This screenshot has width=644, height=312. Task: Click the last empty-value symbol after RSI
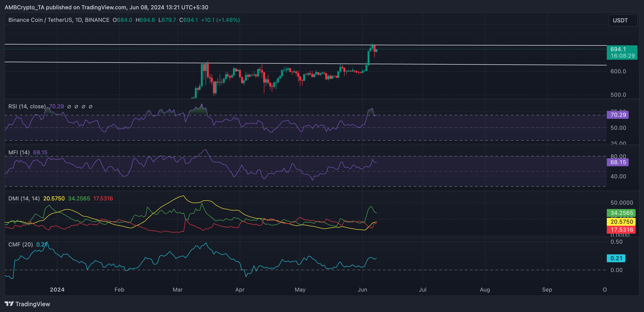pos(91,107)
